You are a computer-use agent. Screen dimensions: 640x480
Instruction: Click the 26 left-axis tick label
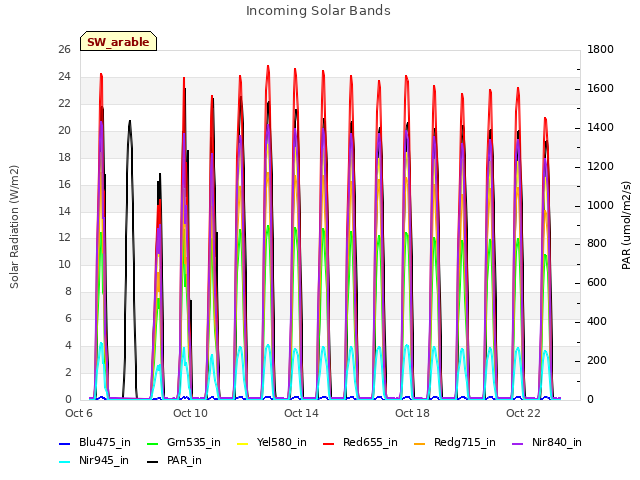[x=64, y=49]
